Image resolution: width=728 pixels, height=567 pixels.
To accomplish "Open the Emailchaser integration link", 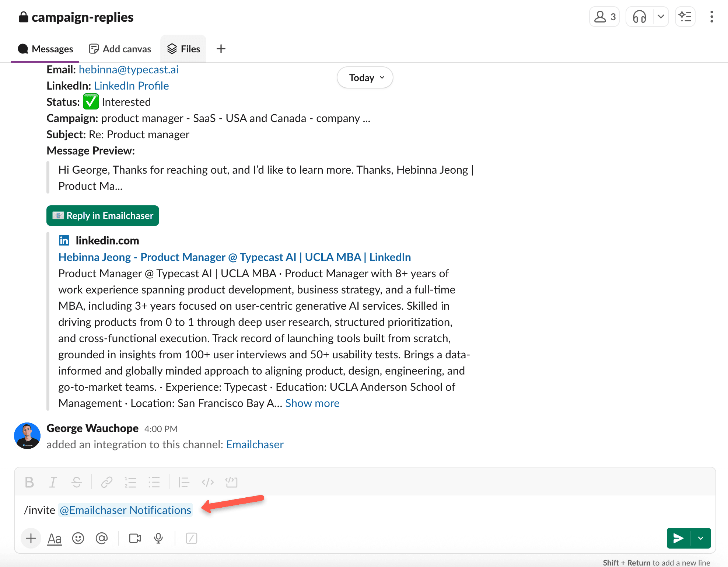I will point(255,445).
